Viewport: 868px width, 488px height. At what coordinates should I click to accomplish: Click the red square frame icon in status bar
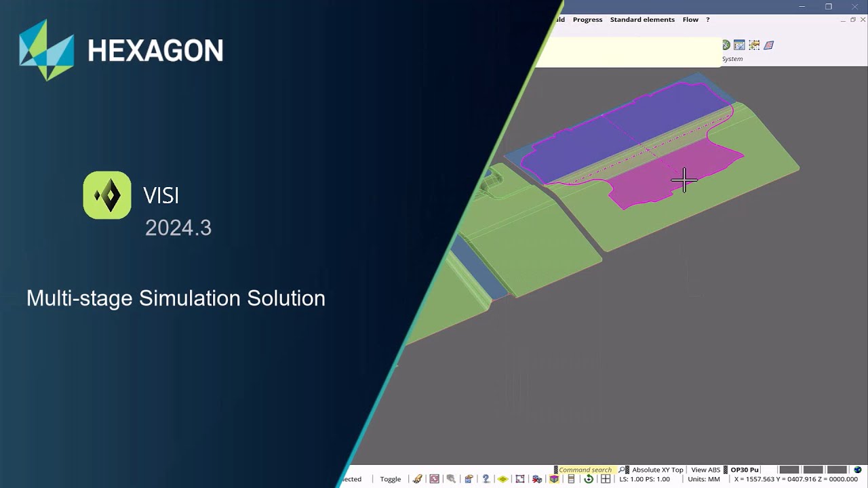(520, 479)
